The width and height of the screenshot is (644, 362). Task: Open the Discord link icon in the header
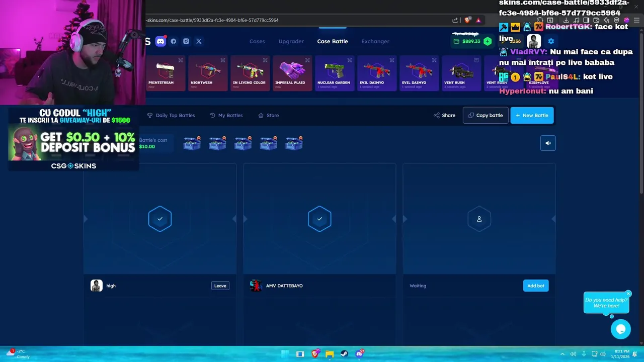pos(160,41)
